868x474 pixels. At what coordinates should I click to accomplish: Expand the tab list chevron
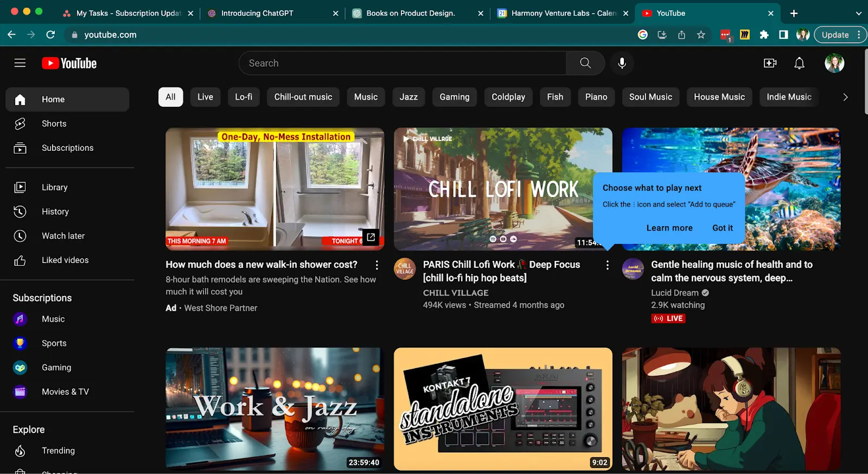[x=858, y=13]
